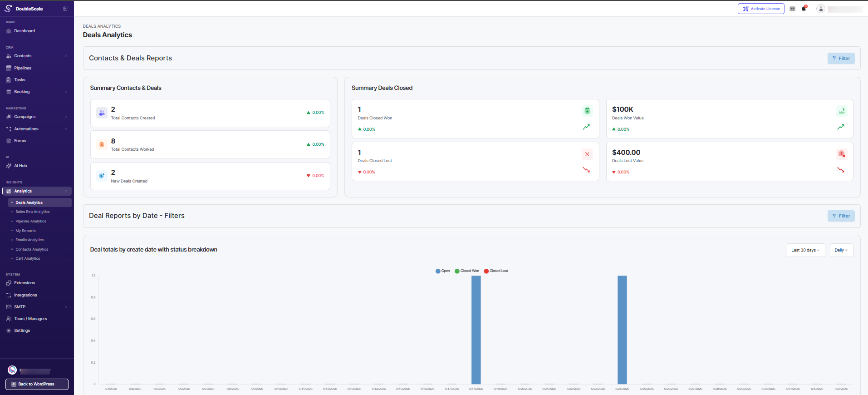Screen dimensions: 868x395
Task: Expand the Automations submenu
Action: (x=66, y=129)
